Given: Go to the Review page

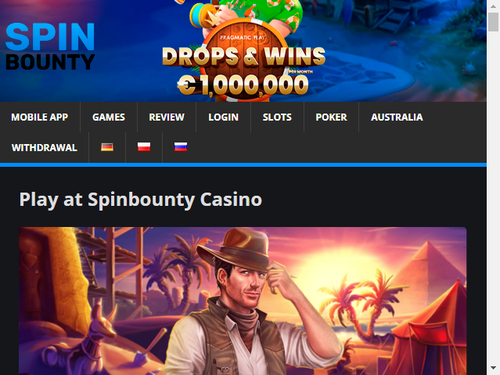Looking at the screenshot, I should pos(166,117).
